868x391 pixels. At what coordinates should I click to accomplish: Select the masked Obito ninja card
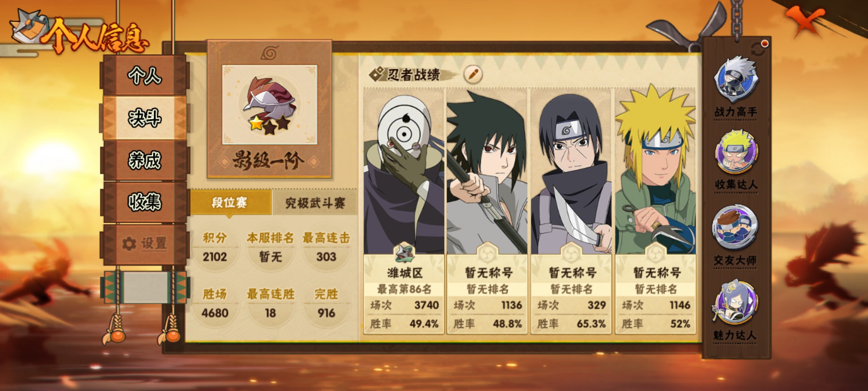(x=404, y=211)
